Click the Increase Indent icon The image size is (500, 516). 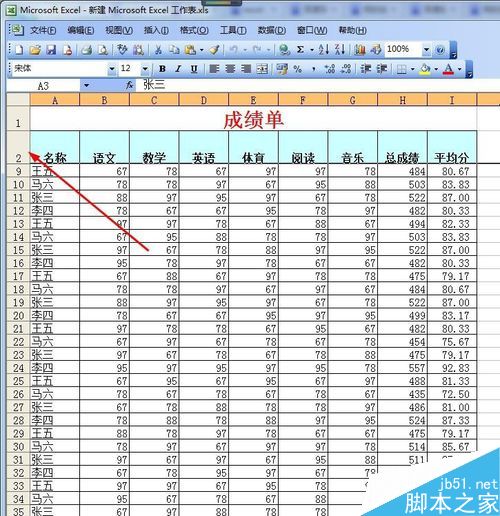point(382,69)
